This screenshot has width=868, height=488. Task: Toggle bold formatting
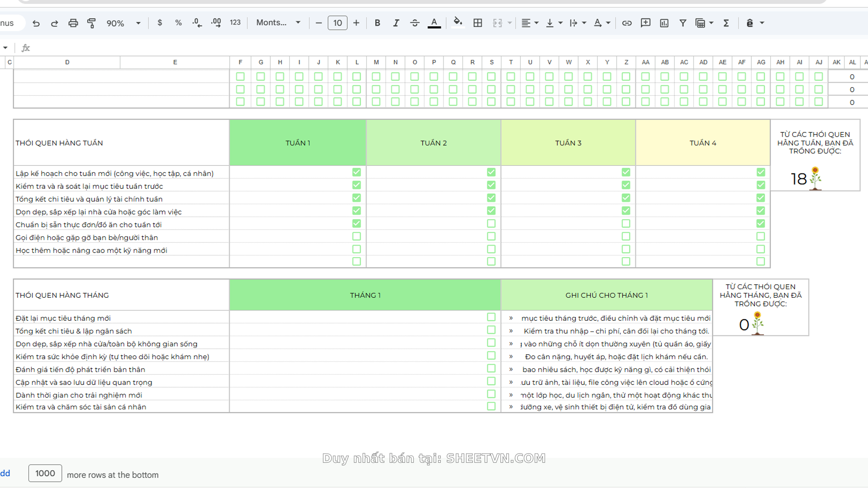(377, 23)
